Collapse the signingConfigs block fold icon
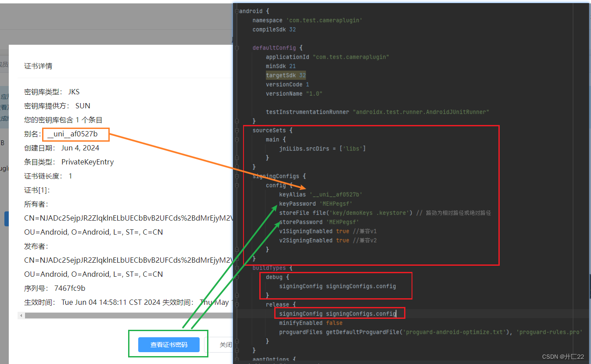Viewport: 591px width, 364px height. click(x=237, y=176)
